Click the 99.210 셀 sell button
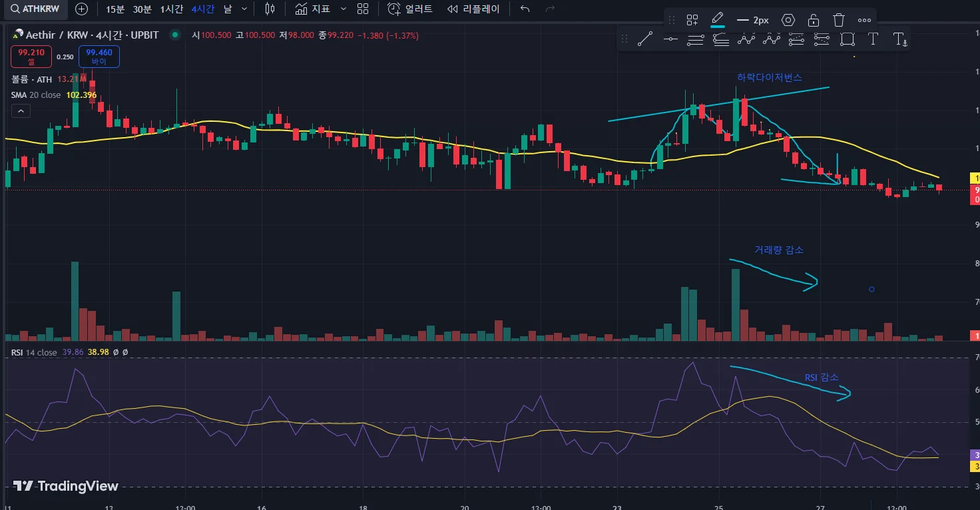This screenshot has width=980, height=510. pyautogui.click(x=31, y=57)
